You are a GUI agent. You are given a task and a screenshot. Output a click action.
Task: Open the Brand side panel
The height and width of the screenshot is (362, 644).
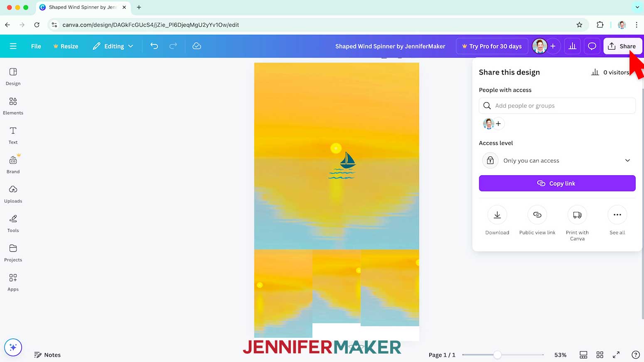coord(13,165)
